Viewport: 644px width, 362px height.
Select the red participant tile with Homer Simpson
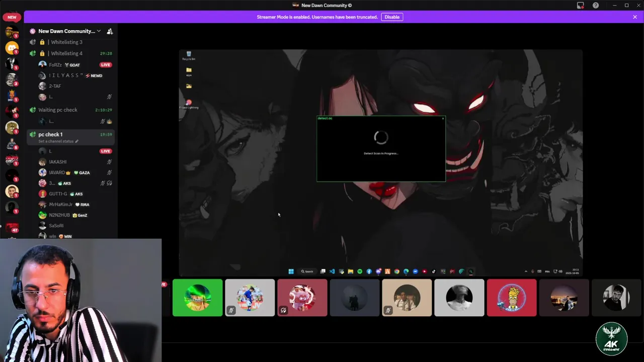512,298
